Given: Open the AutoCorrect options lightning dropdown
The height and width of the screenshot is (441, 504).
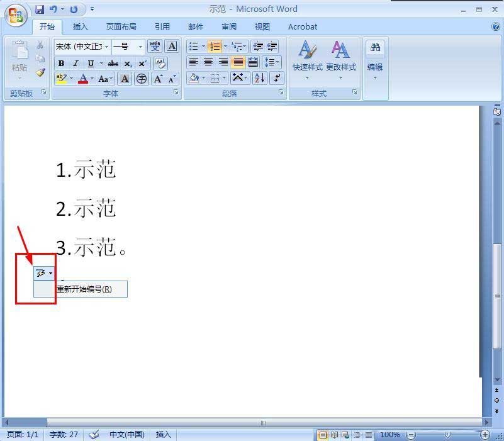Looking at the screenshot, I should [x=44, y=273].
